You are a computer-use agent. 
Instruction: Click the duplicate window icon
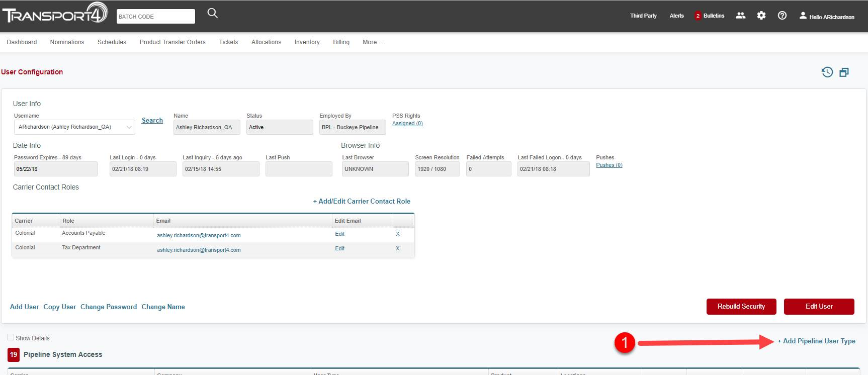click(x=844, y=72)
